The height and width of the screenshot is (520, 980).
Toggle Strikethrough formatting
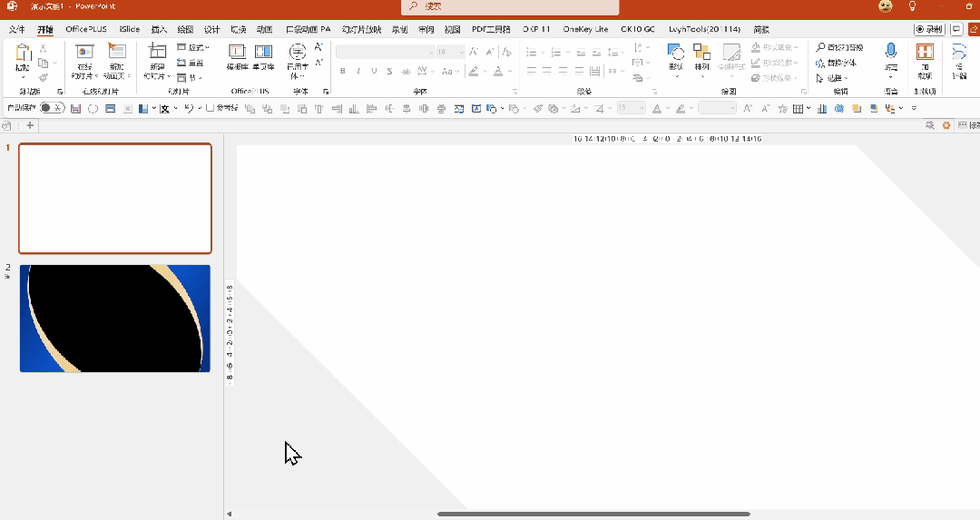(406, 72)
